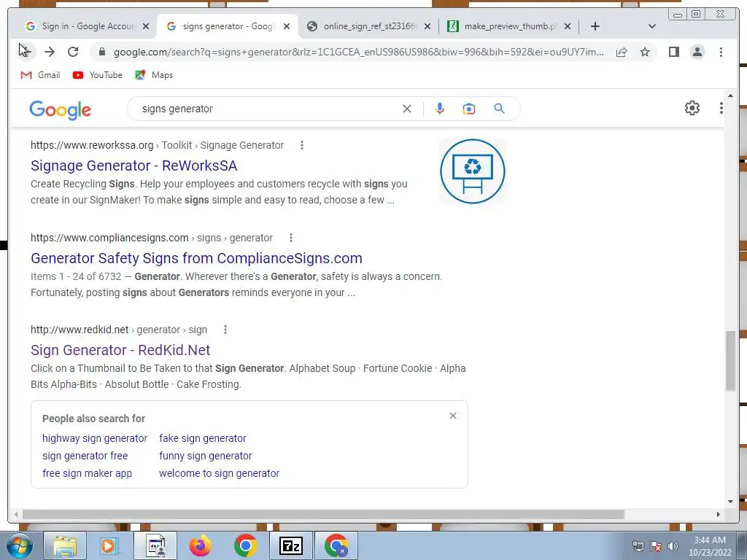Close the make_preview_thumb tab
Screen dimensions: 747x560
point(568,26)
